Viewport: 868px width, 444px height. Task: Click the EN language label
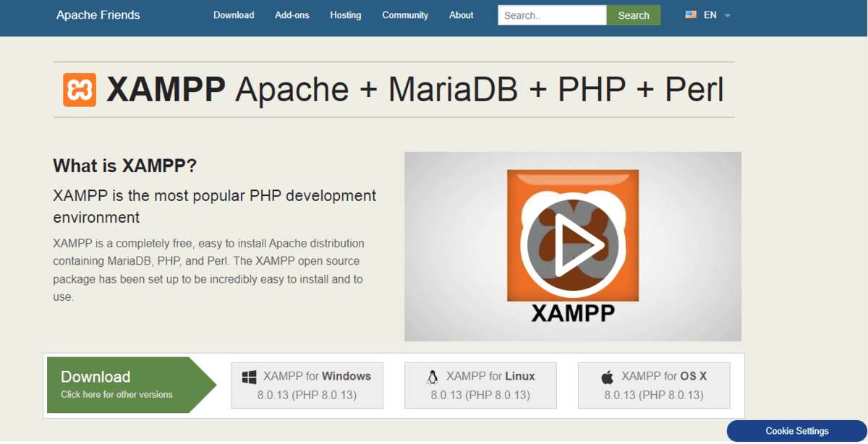click(710, 15)
